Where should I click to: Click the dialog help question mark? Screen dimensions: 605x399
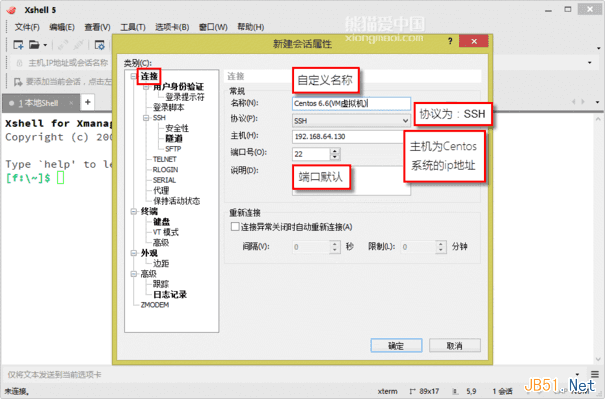[x=450, y=41]
